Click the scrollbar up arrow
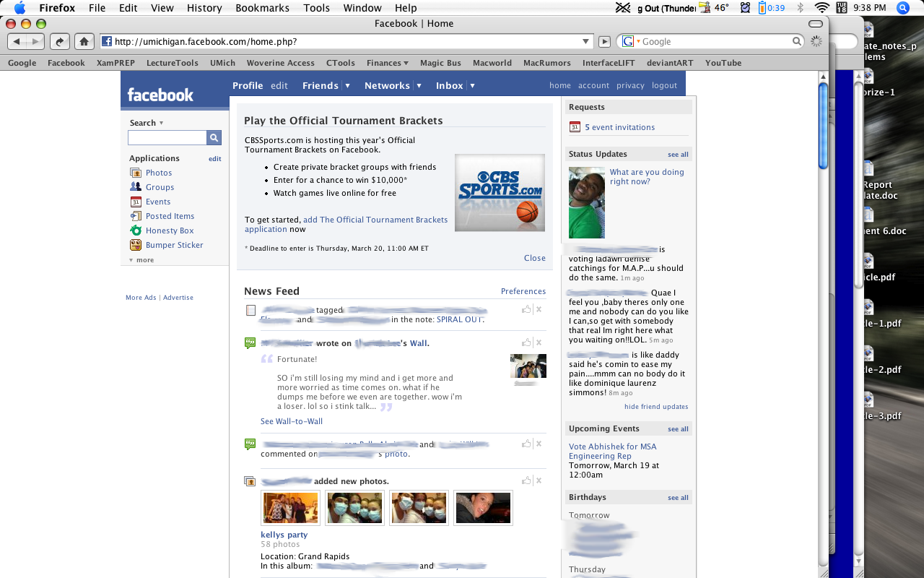The width and height of the screenshot is (924, 578). point(823,76)
